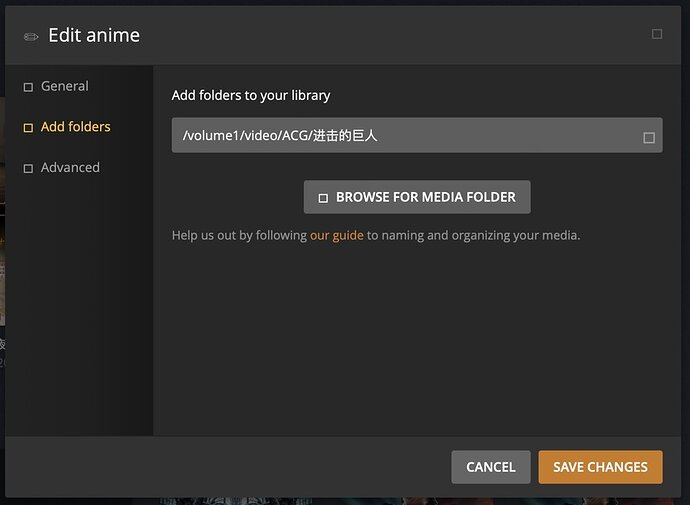Cancel editing the anime library

pos(491,467)
